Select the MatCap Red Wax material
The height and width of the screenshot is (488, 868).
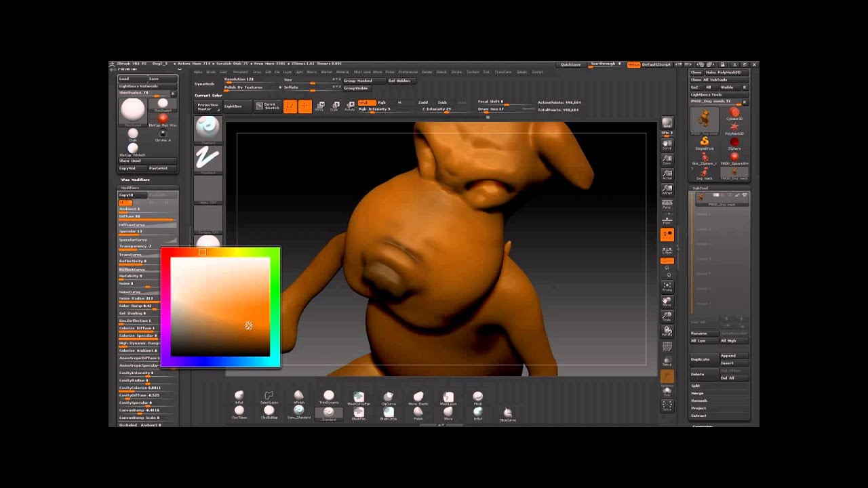[x=163, y=120]
